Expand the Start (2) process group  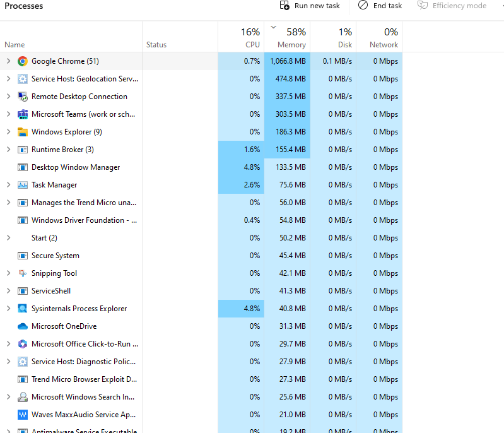9,238
